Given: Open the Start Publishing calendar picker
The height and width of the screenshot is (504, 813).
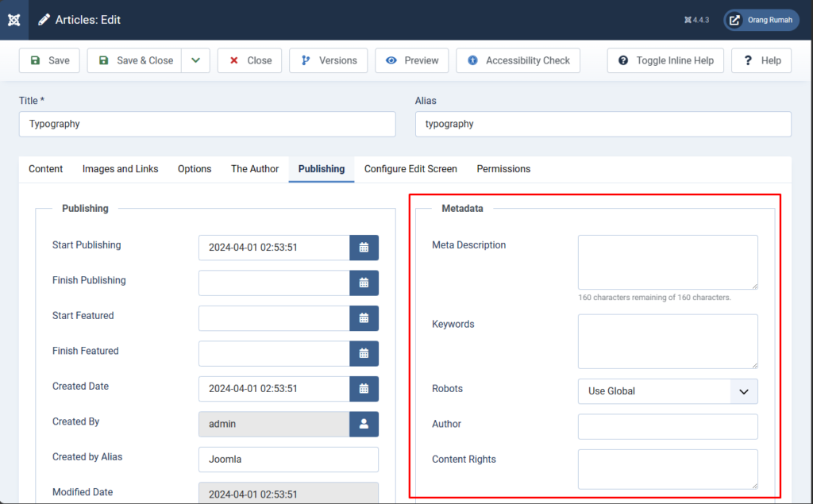Looking at the screenshot, I should tap(364, 248).
